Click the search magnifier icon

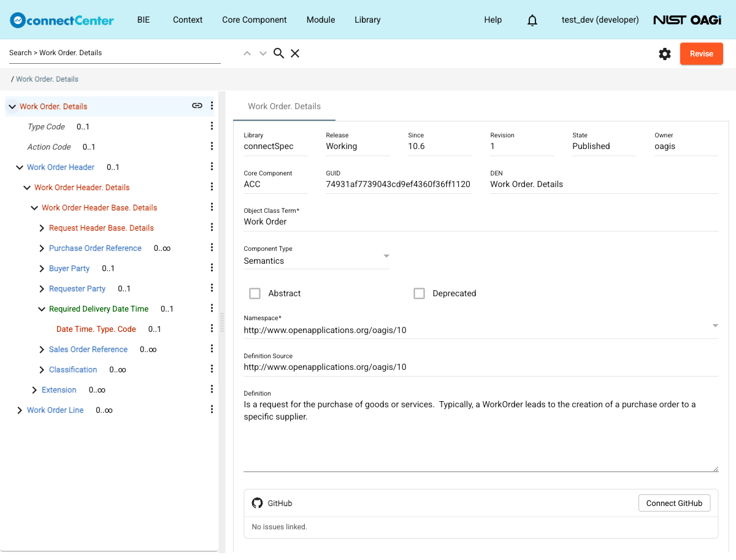pos(278,53)
